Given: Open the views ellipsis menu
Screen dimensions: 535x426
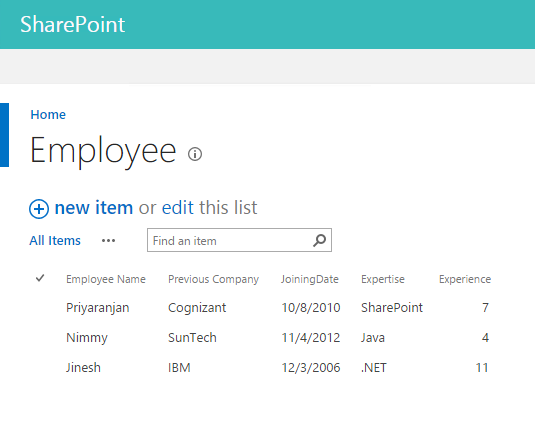Looking at the screenshot, I should tap(109, 241).
